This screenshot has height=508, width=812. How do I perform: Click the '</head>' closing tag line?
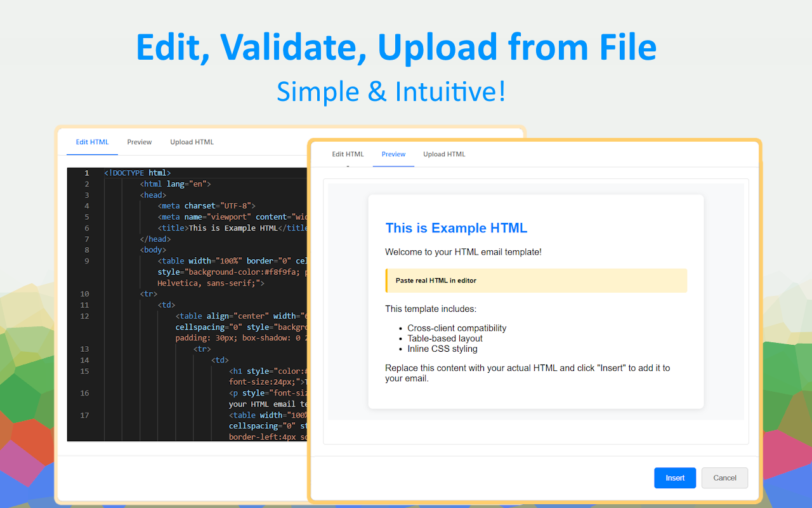point(155,239)
